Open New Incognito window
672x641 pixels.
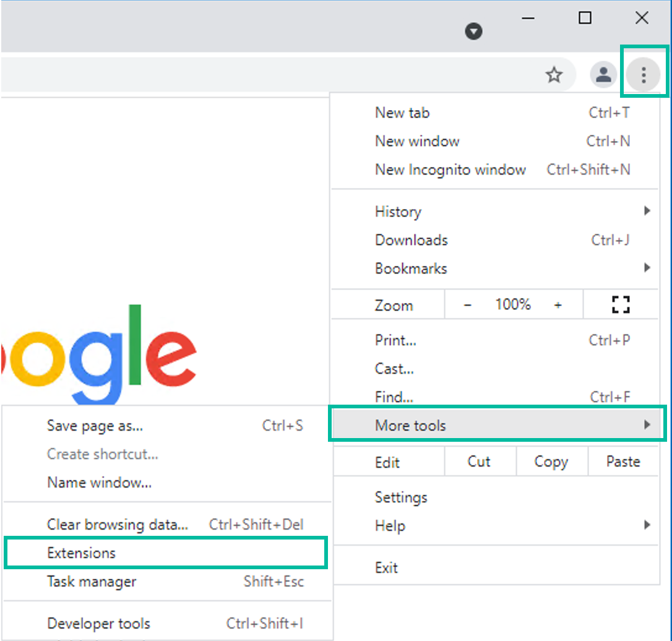pos(450,170)
